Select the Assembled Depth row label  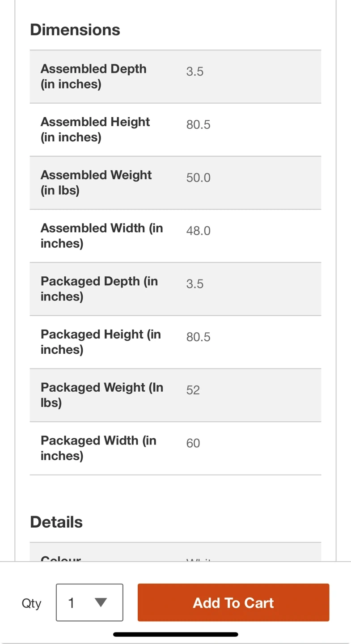tap(93, 76)
